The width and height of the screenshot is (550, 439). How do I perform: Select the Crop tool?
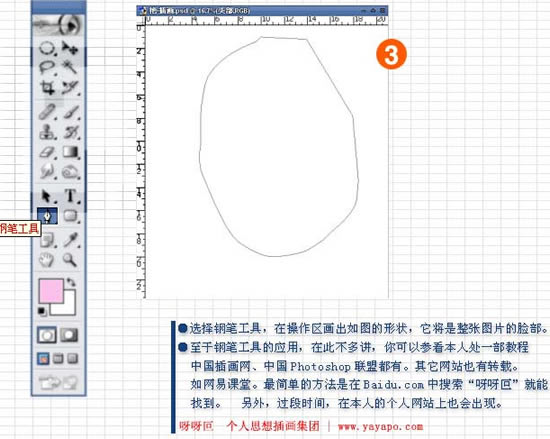pos(47,88)
